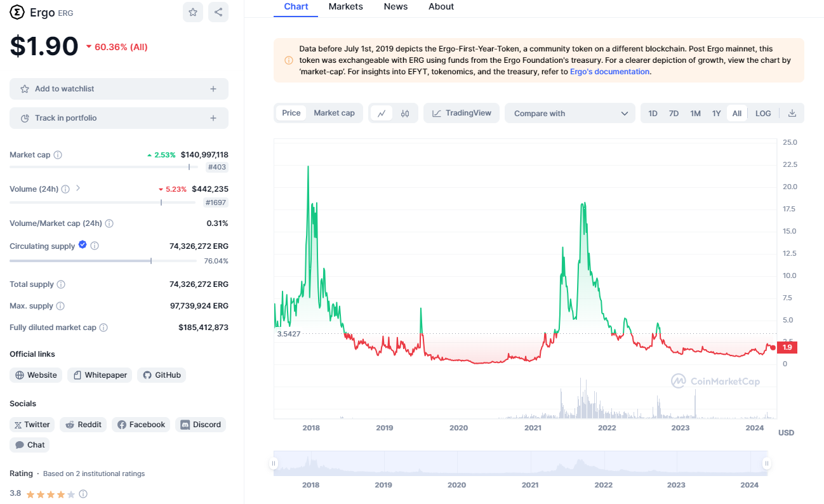Select the line chart view icon
Image resolution: width=824 pixels, height=504 pixels.
coord(382,113)
